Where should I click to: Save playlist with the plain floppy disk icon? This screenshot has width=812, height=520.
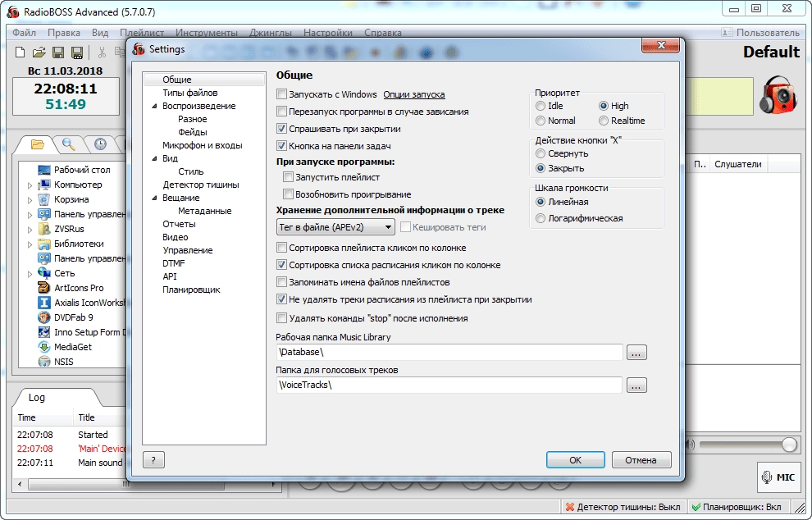58,52
